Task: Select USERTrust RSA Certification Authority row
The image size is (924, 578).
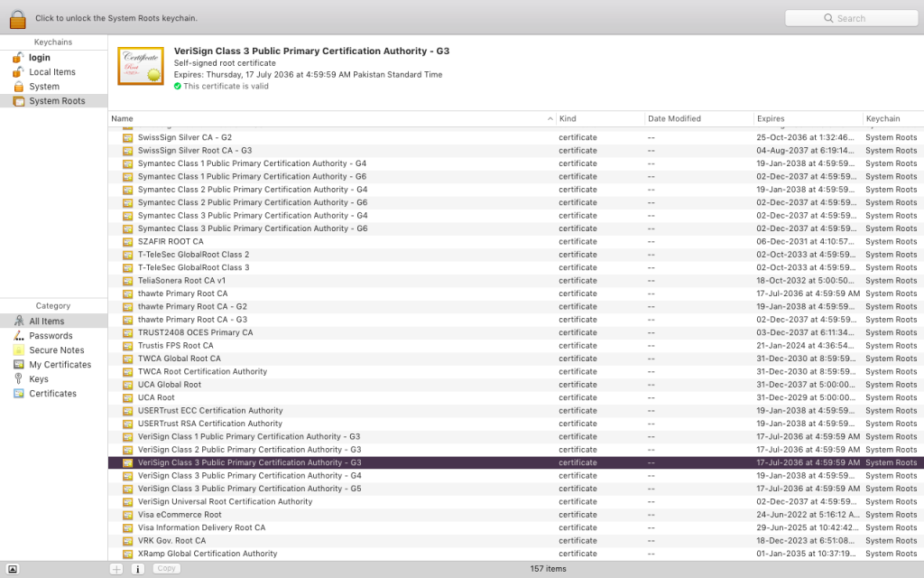Action: (516, 424)
